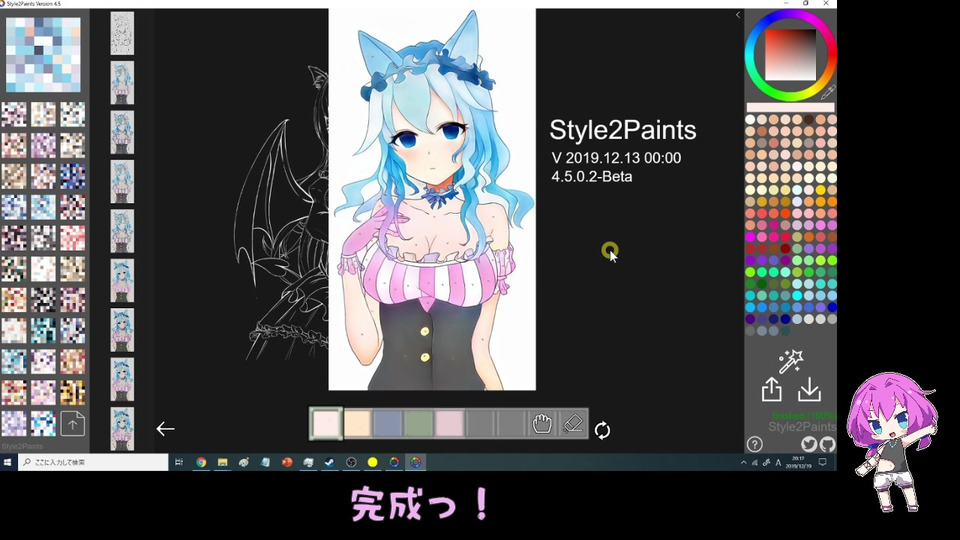Image resolution: width=960 pixels, height=540 pixels.
Task: Open PowerPoint from the taskbar
Action: pyautogui.click(x=287, y=462)
